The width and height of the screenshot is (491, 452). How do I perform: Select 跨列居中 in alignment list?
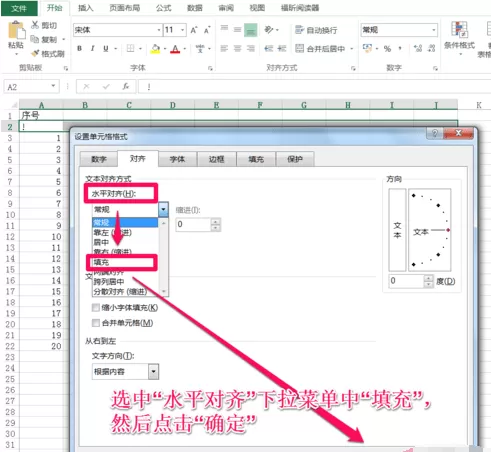125,282
